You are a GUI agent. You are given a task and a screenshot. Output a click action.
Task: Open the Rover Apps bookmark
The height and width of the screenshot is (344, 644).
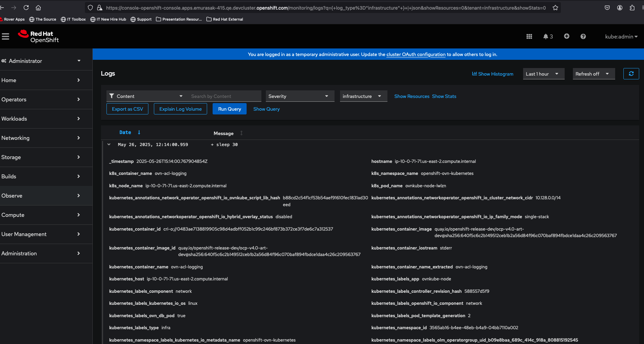[13, 19]
